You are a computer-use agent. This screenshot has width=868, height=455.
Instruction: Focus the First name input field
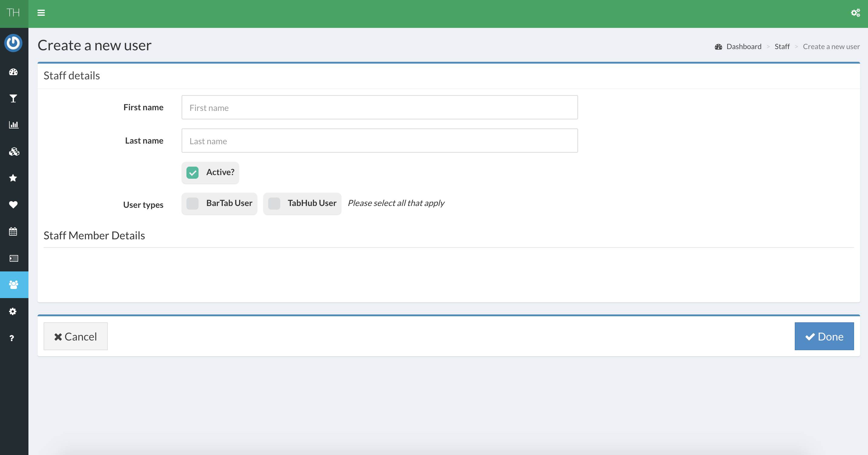pos(380,107)
